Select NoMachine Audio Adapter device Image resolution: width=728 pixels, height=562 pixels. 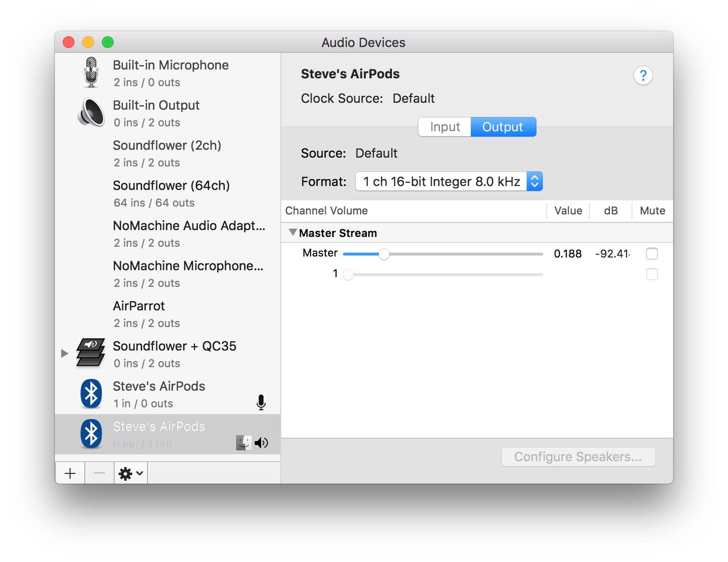[x=168, y=234]
